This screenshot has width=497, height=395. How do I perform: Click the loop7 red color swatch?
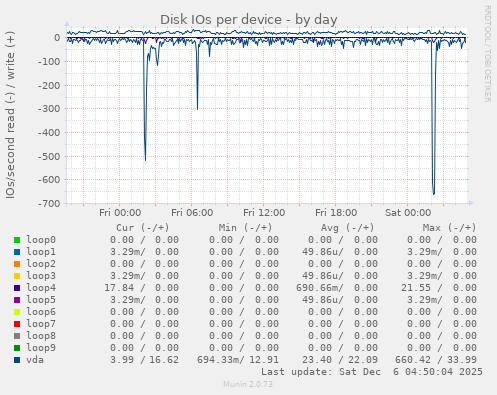pyautogui.click(x=17, y=324)
